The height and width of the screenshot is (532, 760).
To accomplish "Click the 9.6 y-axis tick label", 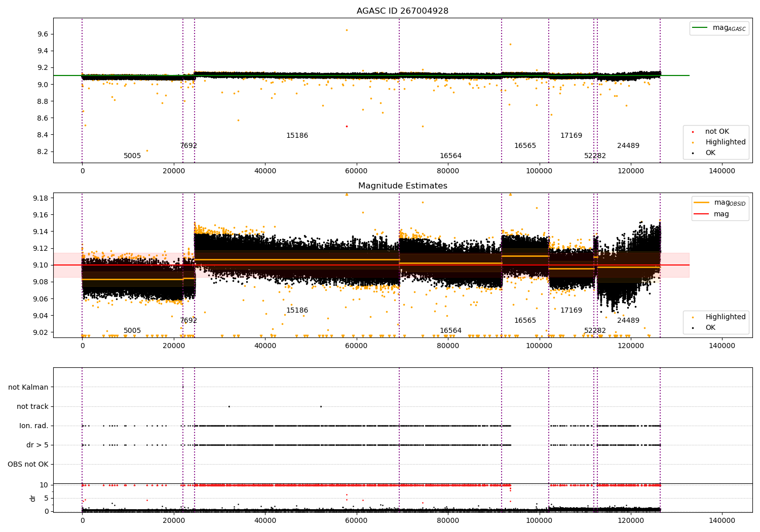I will [43, 34].
